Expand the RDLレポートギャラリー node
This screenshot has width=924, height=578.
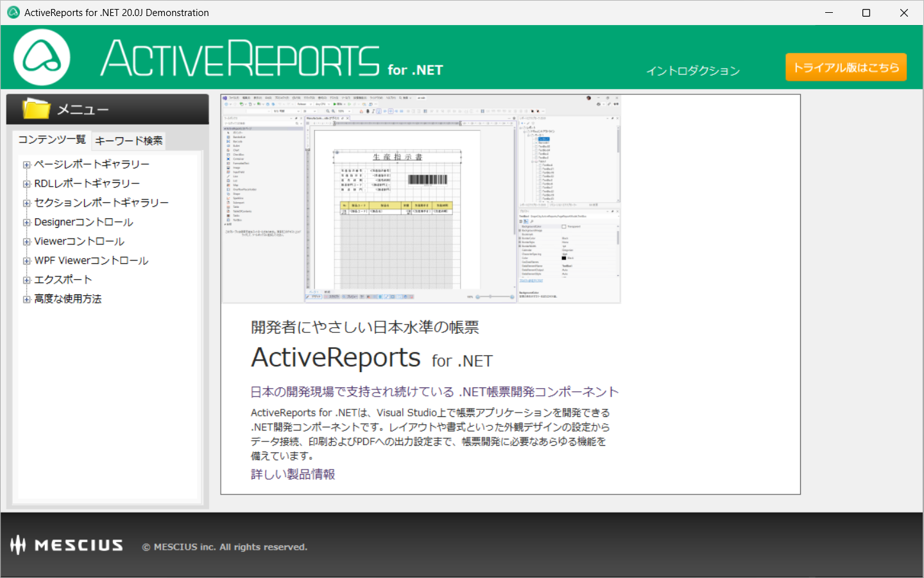[27, 184]
